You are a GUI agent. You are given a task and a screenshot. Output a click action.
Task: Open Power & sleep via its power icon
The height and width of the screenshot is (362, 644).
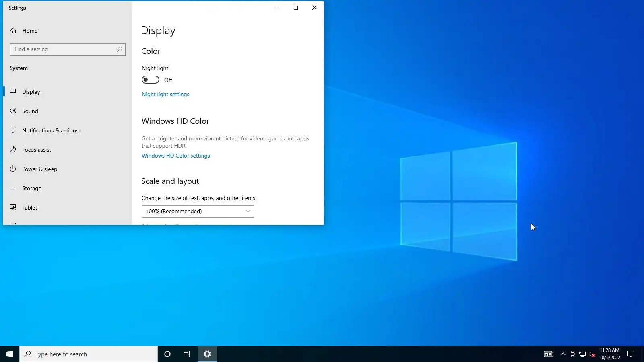coord(13,169)
